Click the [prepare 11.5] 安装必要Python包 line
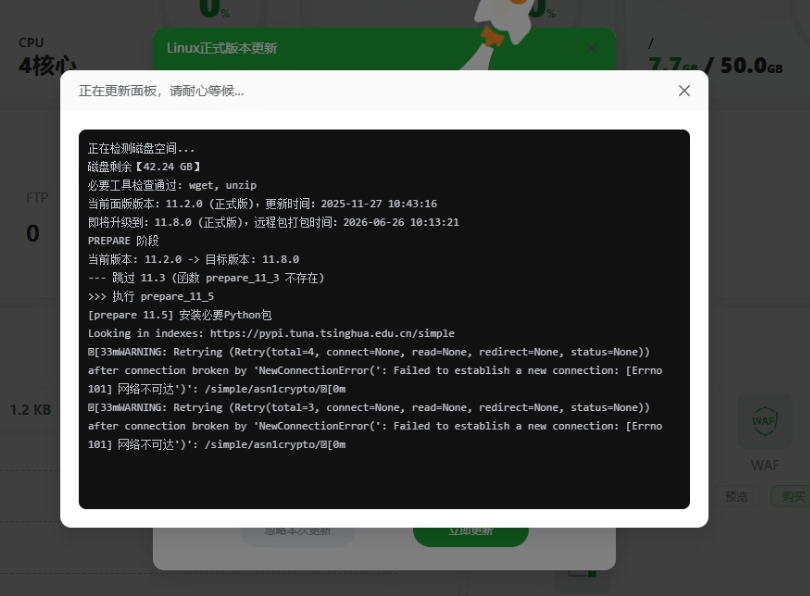This screenshot has height=596, width=810. pyautogui.click(x=180, y=315)
